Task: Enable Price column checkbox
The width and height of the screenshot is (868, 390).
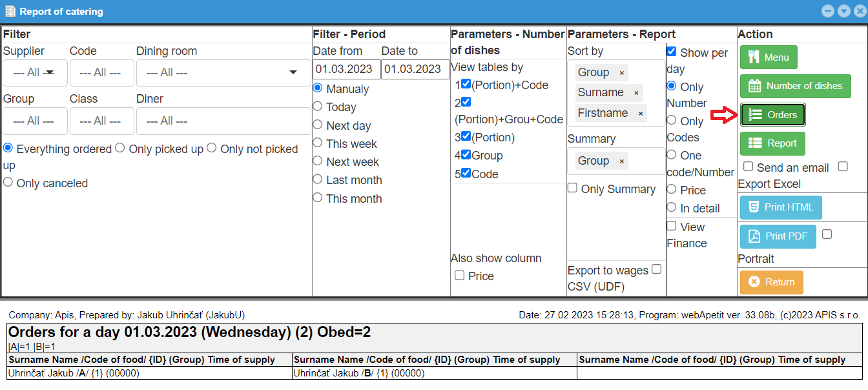Action: pyautogui.click(x=459, y=275)
